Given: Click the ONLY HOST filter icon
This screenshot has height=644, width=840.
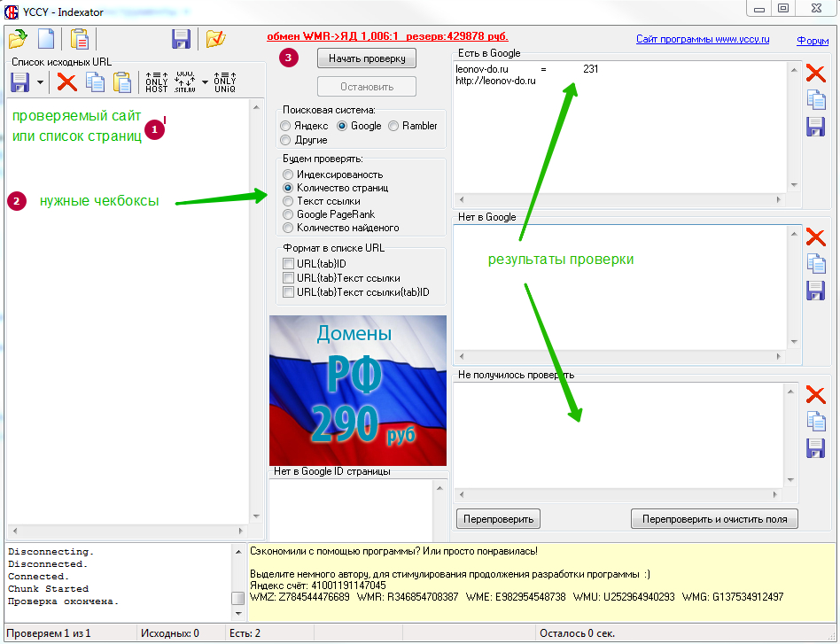Looking at the screenshot, I should (157, 82).
